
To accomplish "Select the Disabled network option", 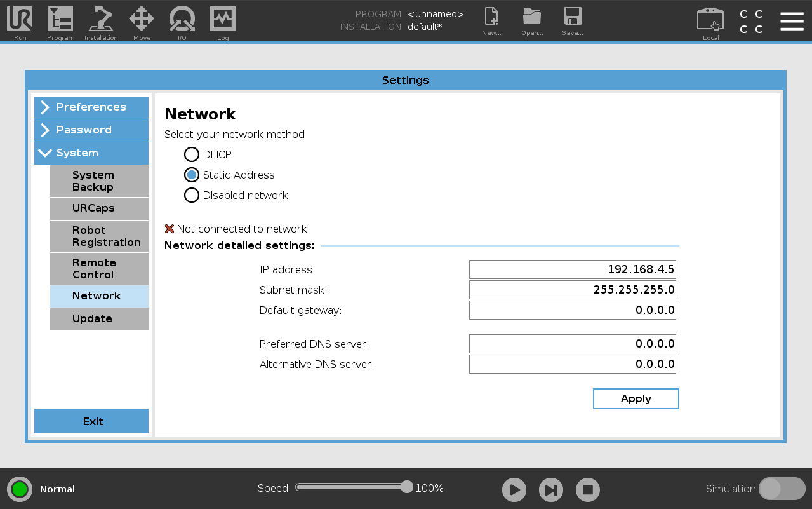I will coord(192,195).
